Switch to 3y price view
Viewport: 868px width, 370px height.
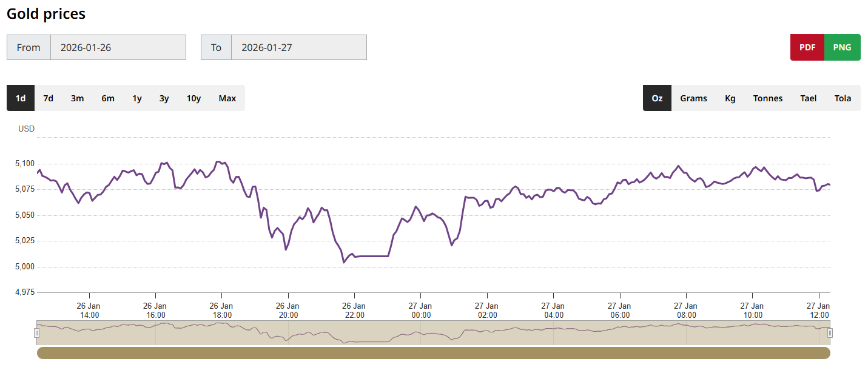164,98
